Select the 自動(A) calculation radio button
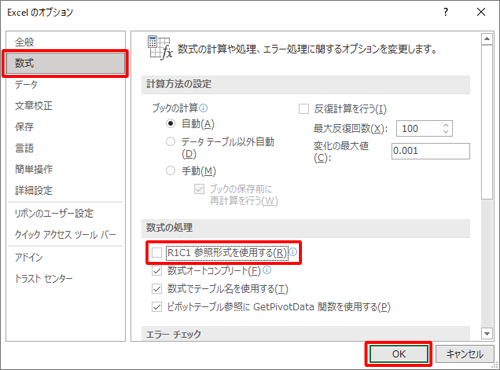This screenshot has height=370, width=500. pos(170,124)
